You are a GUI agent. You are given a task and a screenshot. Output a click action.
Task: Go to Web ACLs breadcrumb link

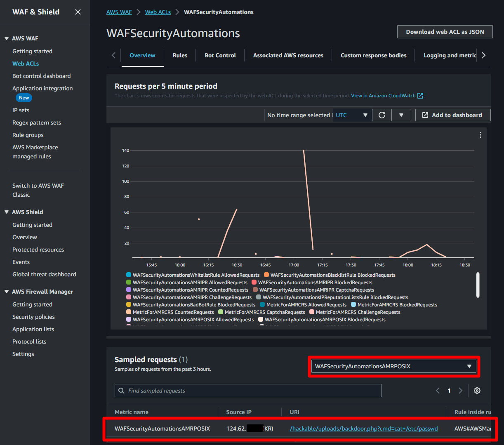tap(158, 12)
